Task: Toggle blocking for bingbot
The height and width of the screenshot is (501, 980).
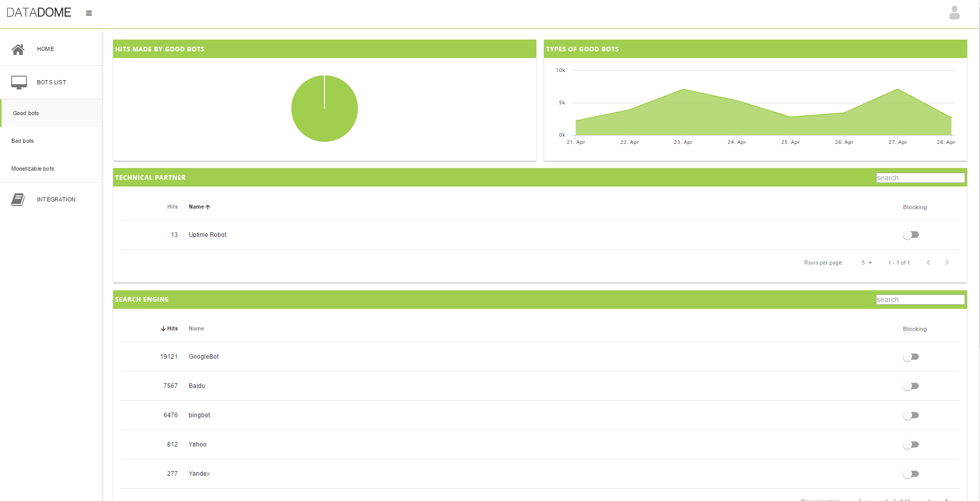Action: pos(911,415)
